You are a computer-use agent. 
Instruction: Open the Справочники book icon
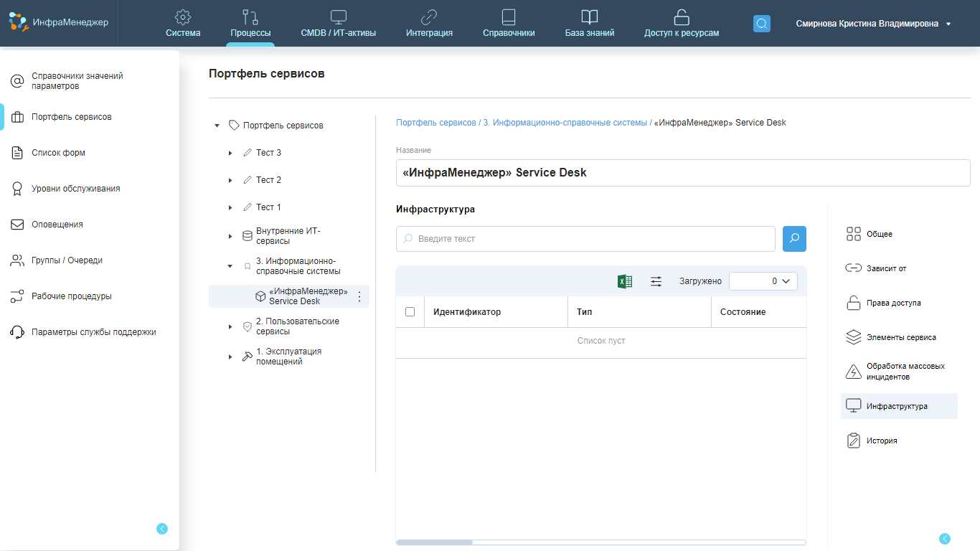pos(509,17)
